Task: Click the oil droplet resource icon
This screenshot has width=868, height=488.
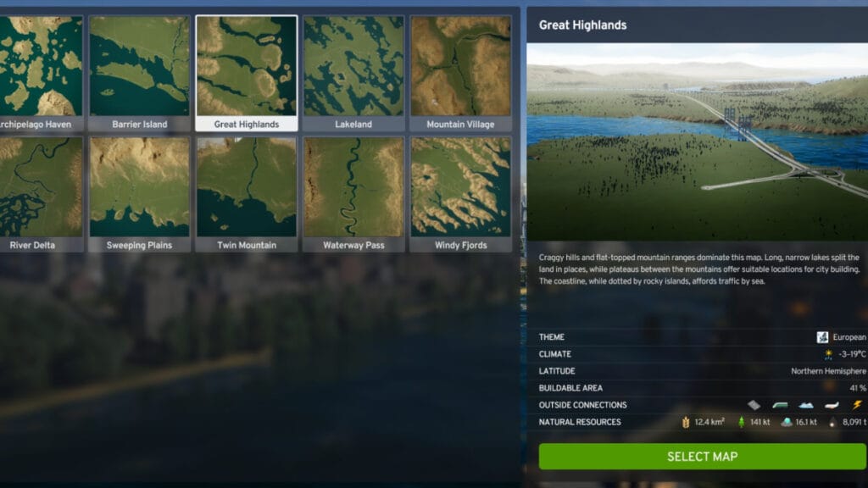Action: coord(832,421)
